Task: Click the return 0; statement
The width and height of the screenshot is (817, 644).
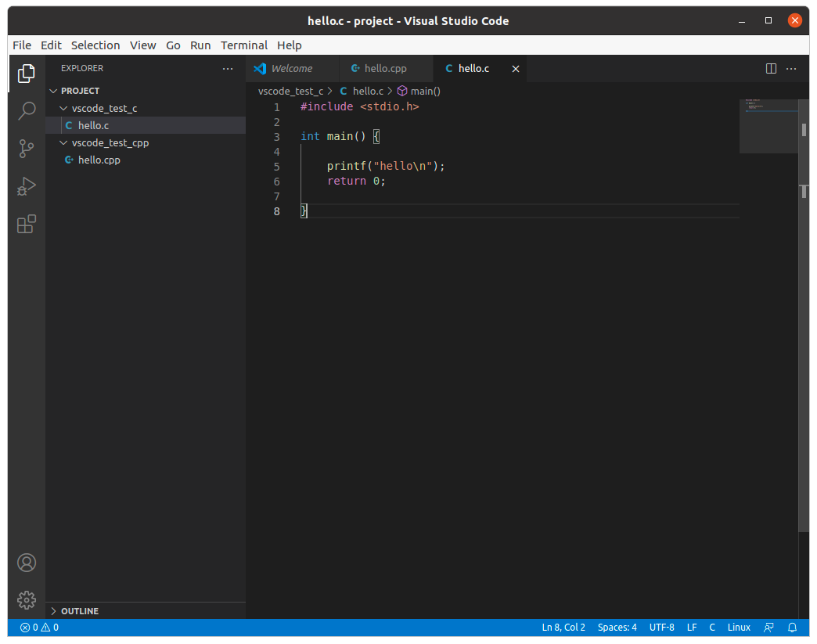Action: point(356,182)
